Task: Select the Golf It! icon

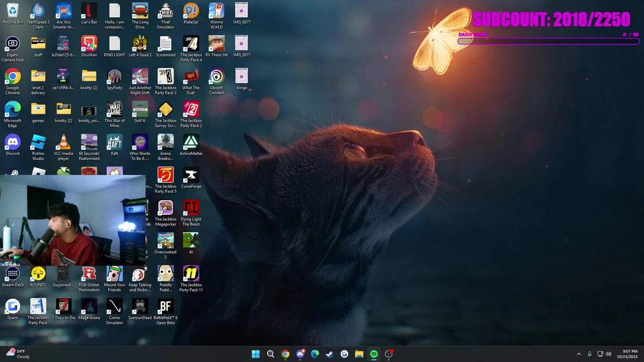Action: (x=140, y=112)
